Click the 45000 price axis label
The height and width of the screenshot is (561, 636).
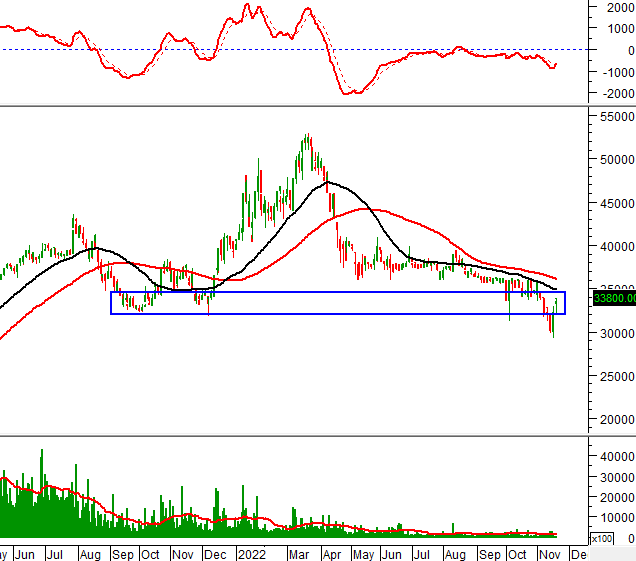click(613, 204)
